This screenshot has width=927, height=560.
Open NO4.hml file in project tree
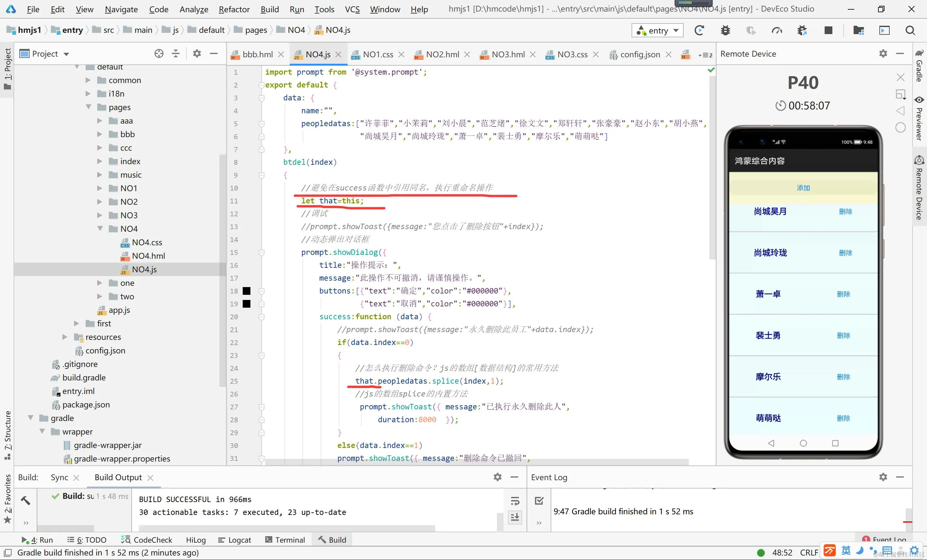(148, 256)
